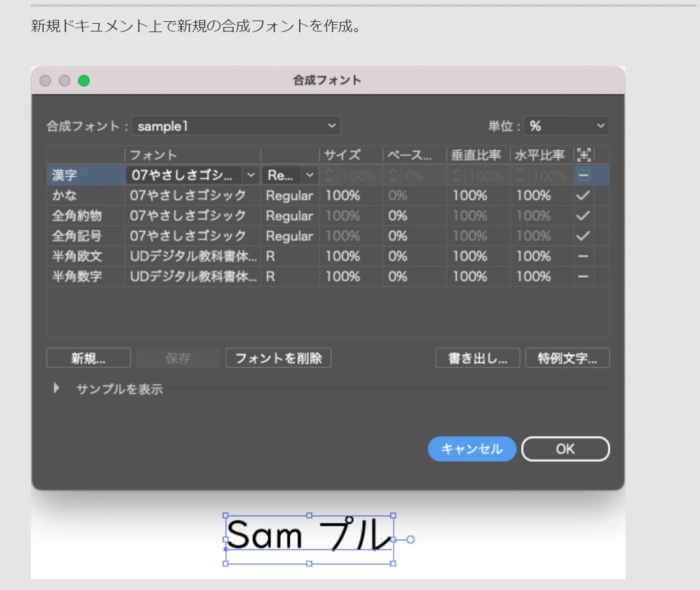Toggle the 漢字 row center-scale minus box
Image resolution: width=700 pixels, height=590 pixels.
point(583,175)
